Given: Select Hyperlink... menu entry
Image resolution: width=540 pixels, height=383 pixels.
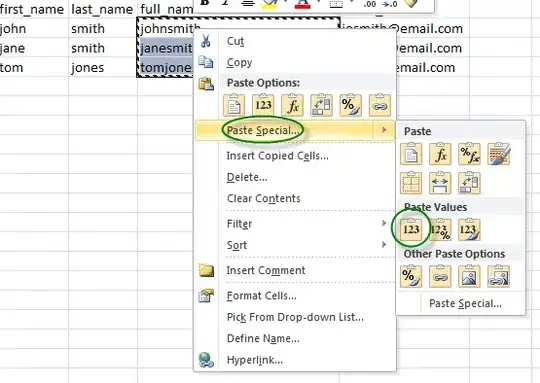Looking at the screenshot, I should click(x=255, y=360).
